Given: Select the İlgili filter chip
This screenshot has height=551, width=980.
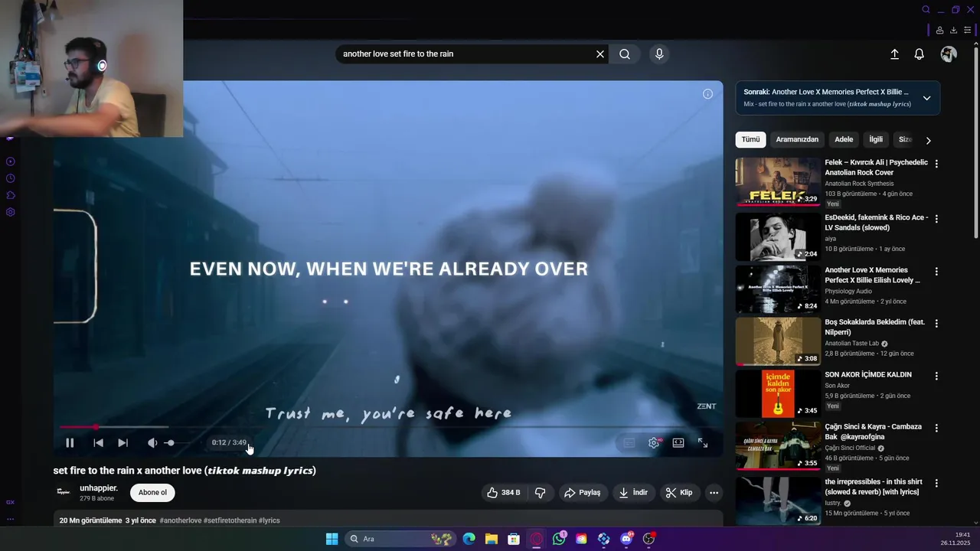Looking at the screenshot, I should click(x=876, y=139).
